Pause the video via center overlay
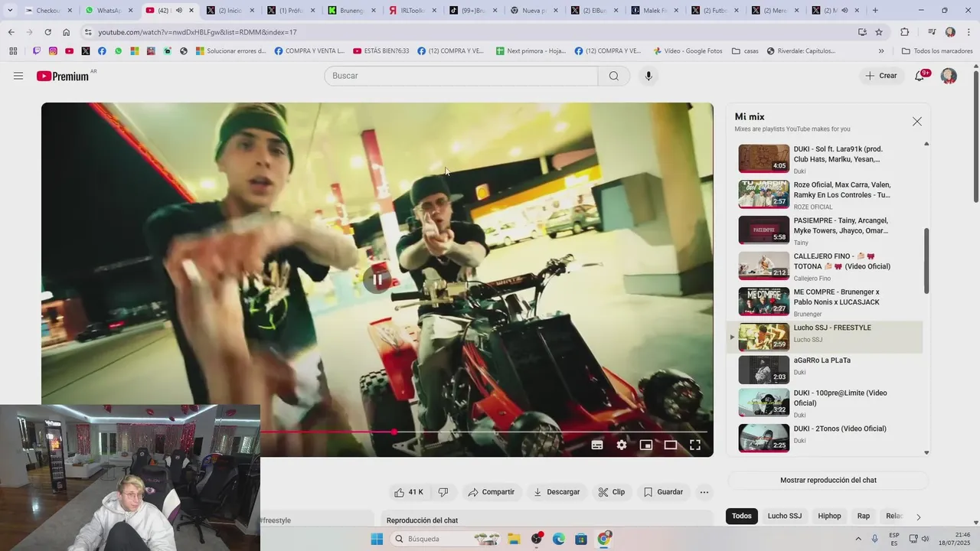 [377, 279]
